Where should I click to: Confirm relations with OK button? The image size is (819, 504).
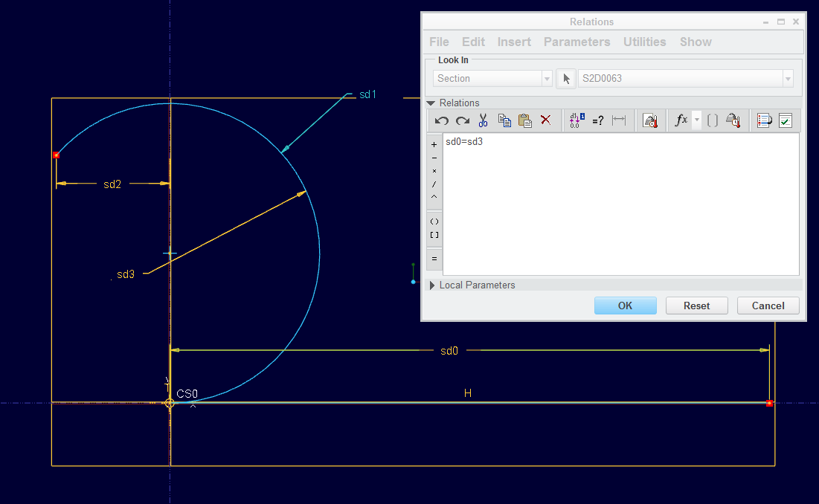(x=625, y=306)
